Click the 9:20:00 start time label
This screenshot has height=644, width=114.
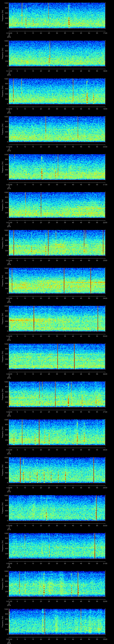(x=9, y=184)
